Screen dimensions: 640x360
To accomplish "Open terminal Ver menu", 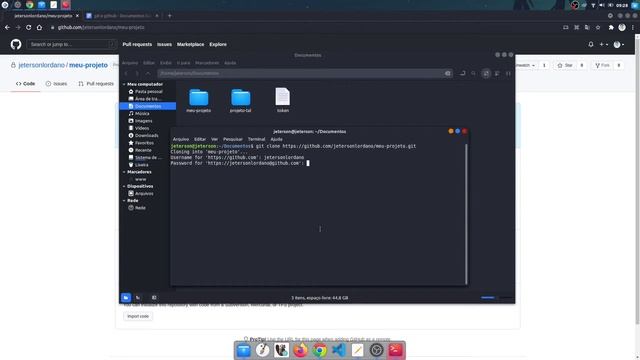I will coord(214,139).
